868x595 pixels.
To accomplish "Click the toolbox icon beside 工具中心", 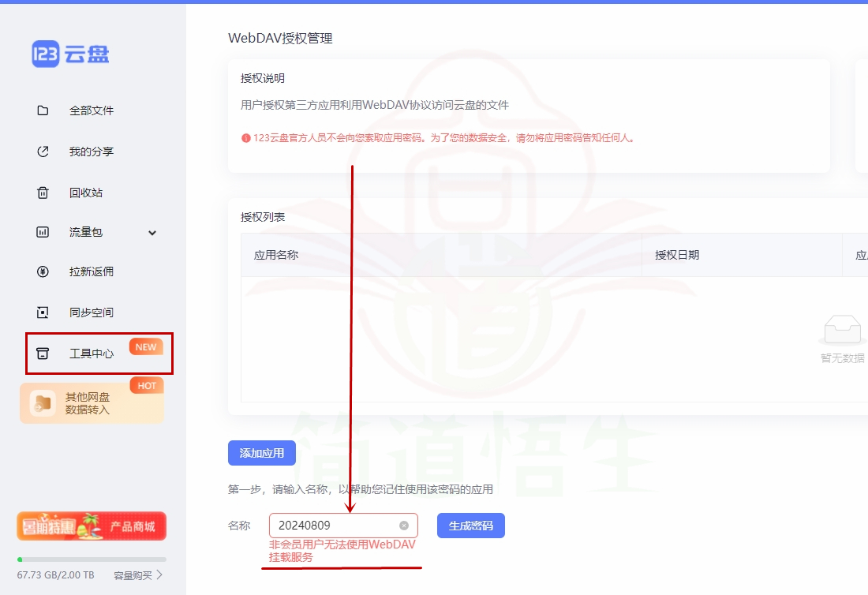I will (43, 353).
